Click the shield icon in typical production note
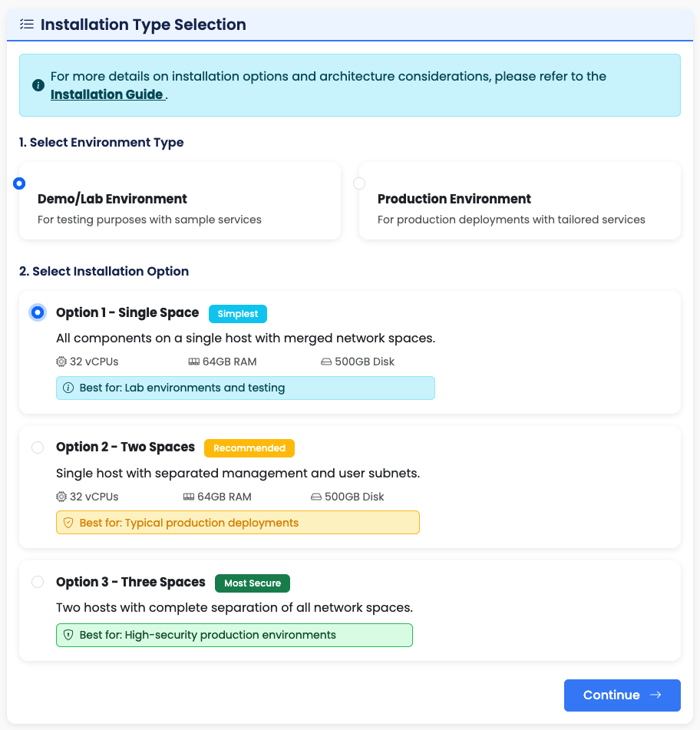 tap(68, 523)
